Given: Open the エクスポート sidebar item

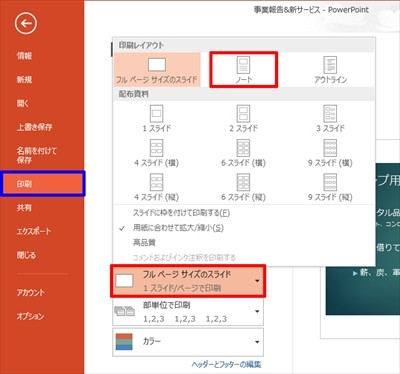Looking at the screenshot, I should (34, 231).
